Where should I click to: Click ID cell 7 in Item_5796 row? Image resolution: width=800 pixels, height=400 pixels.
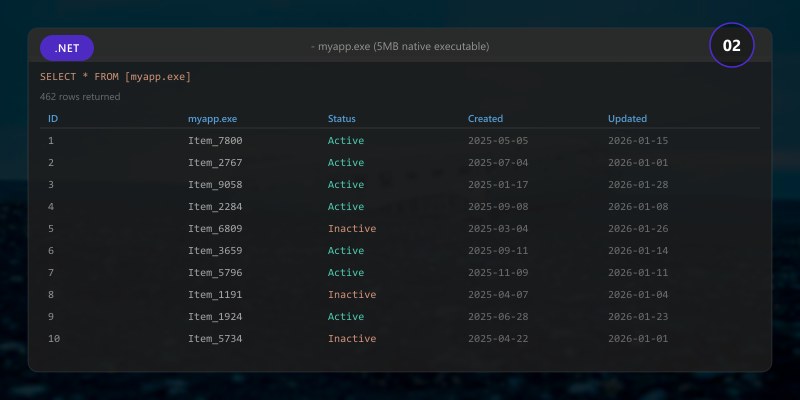click(51, 272)
